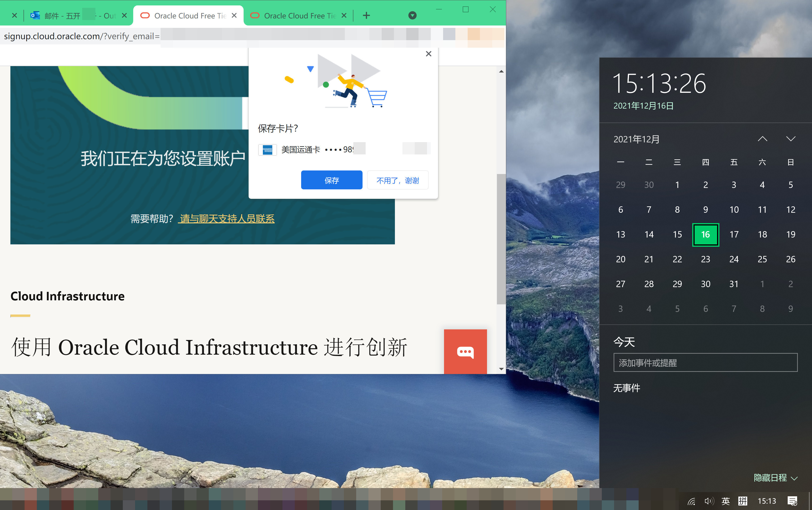Image resolution: width=812 pixels, height=510 pixels.
Task: Select December 19 in calendar
Action: [791, 235]
